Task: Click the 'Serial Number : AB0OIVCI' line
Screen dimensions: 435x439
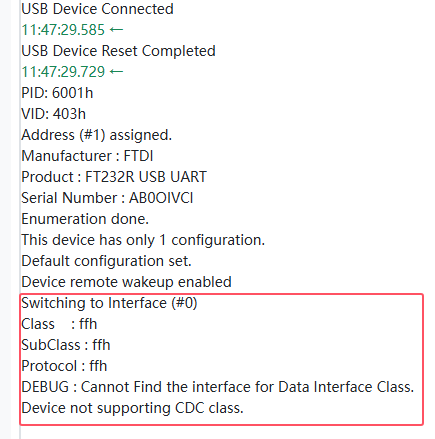Action: click(x=107, y=198)
